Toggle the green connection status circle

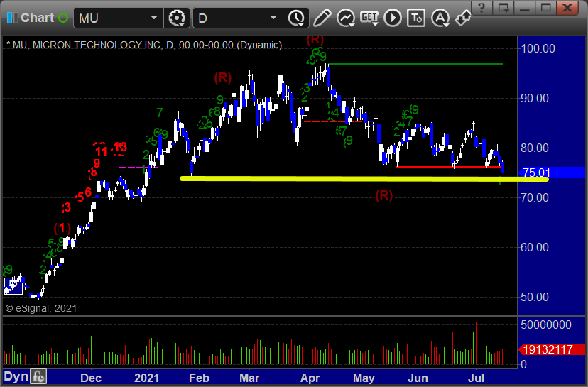pyautogui.click(x=63, y=18)
